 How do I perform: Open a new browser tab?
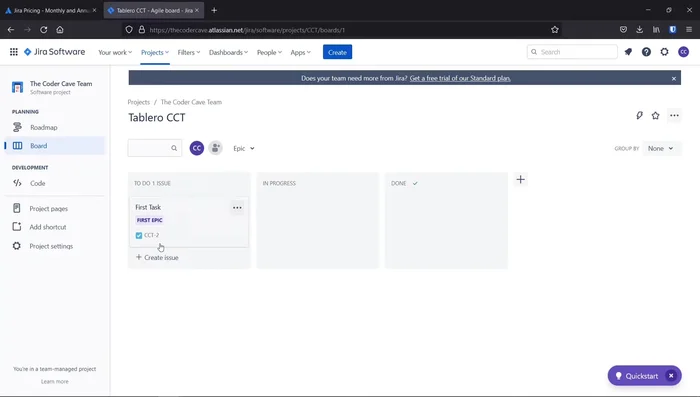[214, 10]
